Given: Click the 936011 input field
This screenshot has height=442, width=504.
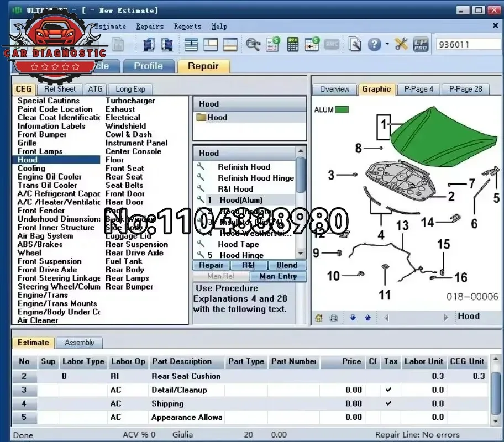Looking at the screenshot, I should (468, 44).
